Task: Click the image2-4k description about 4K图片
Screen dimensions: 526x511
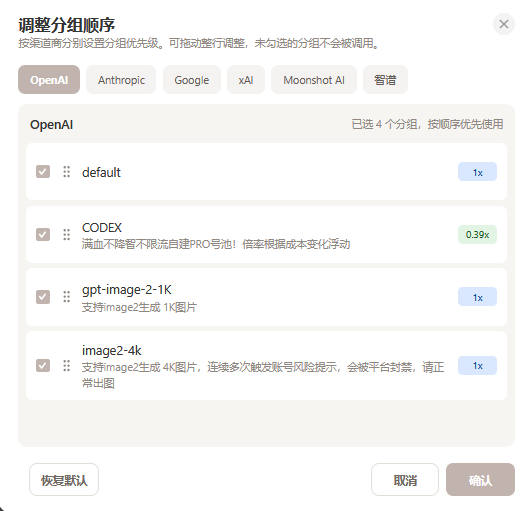Action: 263,375
